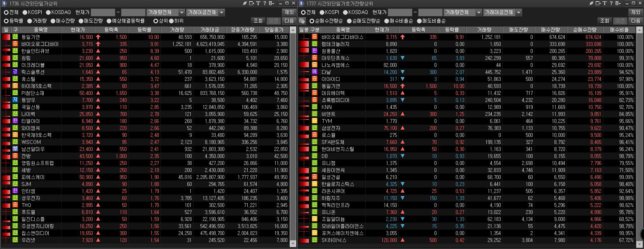Select the 예상체결등락률 radio button
644x249 pixels.
109,21
